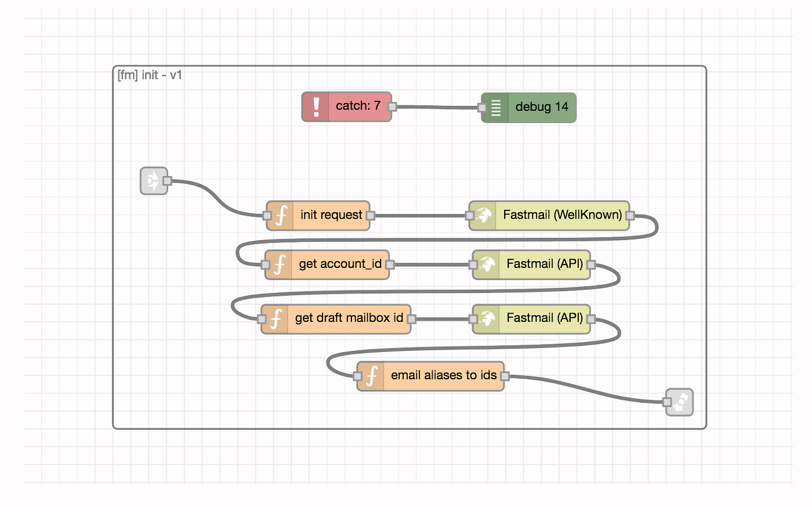The image size is (812, 508).
Task: Click the catch node exclamation icon
Action: pyautogui.click(x=316, y=107)
